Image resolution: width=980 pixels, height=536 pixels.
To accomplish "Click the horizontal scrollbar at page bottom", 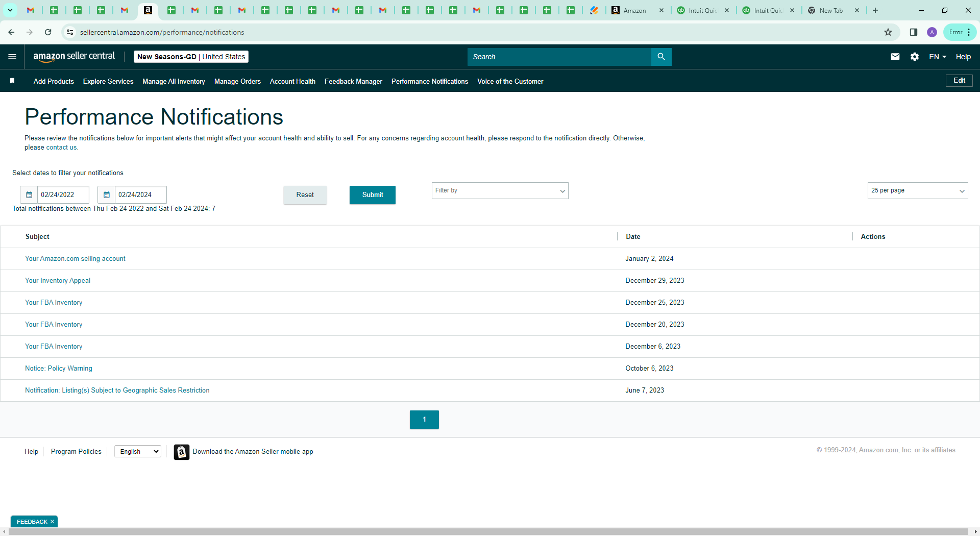I will (488, 532).
